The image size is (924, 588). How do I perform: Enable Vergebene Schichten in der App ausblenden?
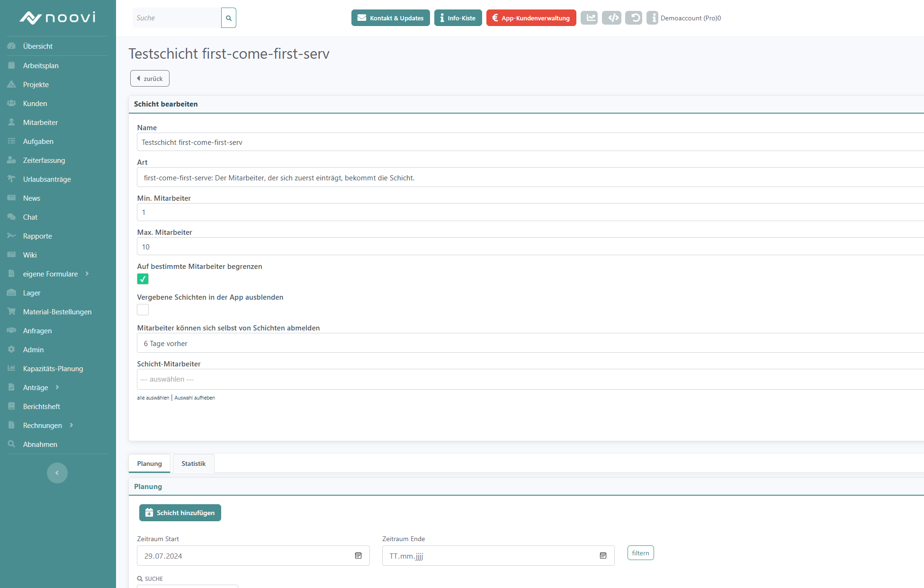pyautogui.click(x=143, y=310)
